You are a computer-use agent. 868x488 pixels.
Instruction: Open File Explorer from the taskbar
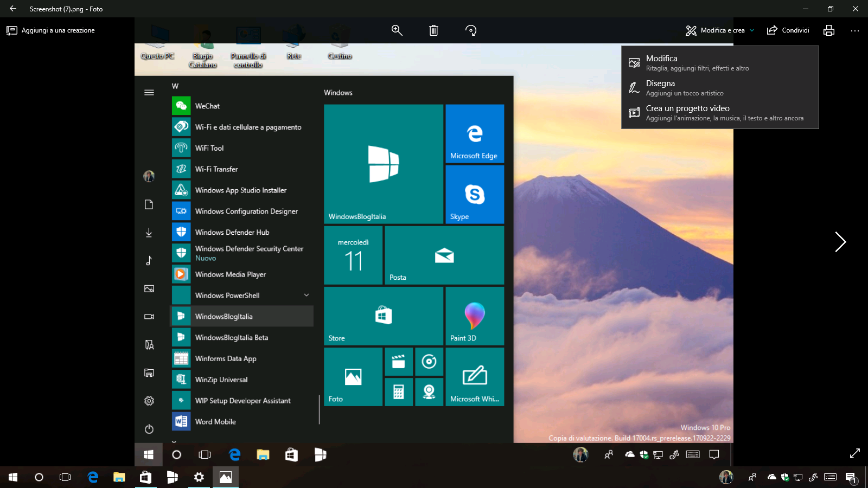pos(119,477)
